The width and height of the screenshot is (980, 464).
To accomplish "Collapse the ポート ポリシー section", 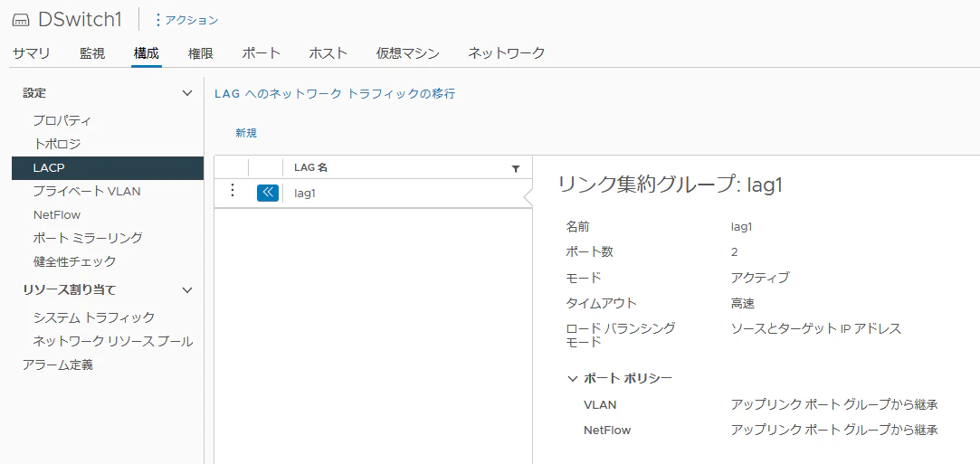I will [573, 378].
